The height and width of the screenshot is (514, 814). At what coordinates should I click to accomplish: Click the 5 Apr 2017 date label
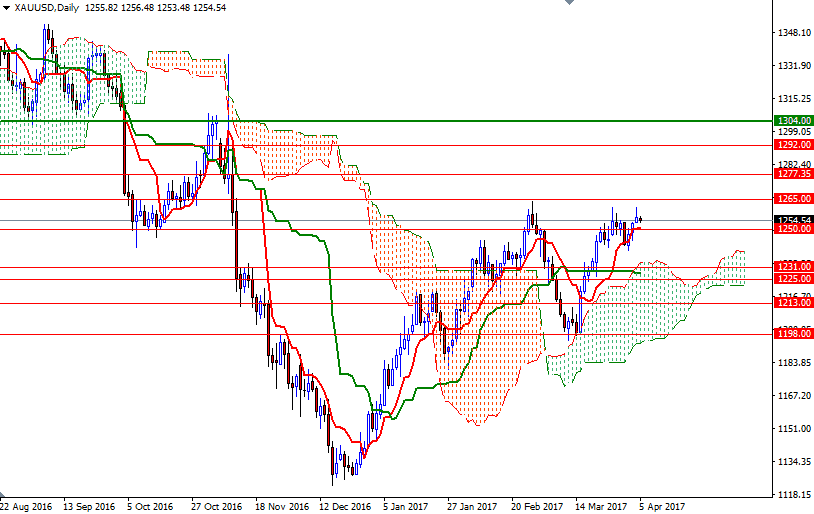point(661,506)
